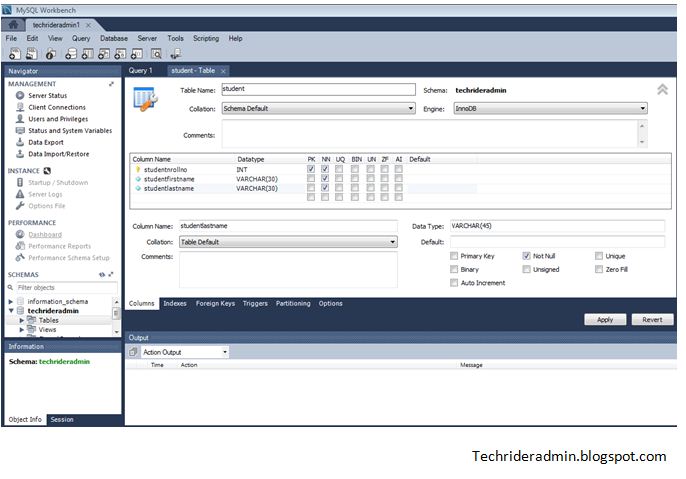Create new schema toolbar icon
Viewport: 686px width, 479px height.
71,54
